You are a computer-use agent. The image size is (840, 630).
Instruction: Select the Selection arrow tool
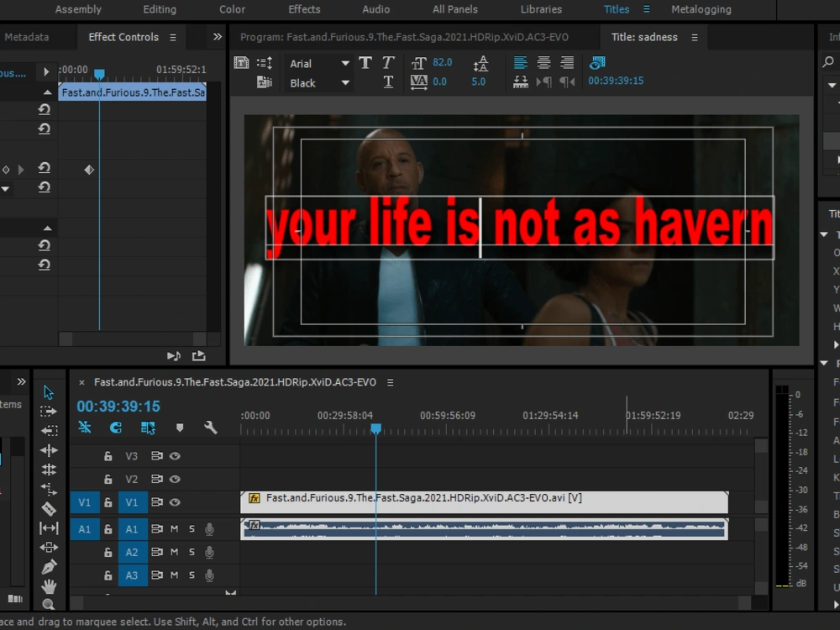click(x=49, y=392)
